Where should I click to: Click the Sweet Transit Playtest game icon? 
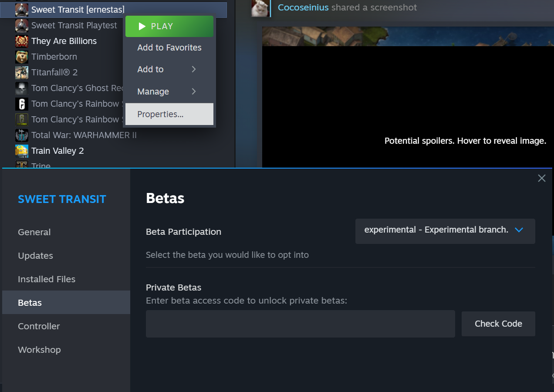pos(22,25)
